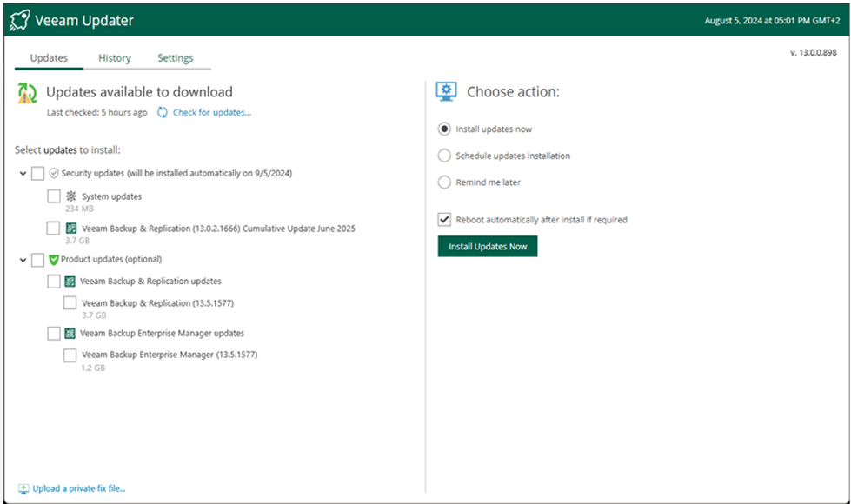Click the Veeam Backup & Replication (13.5.1577) label
The width and height of the screenshot is (851, 504).
click(158, 302)
